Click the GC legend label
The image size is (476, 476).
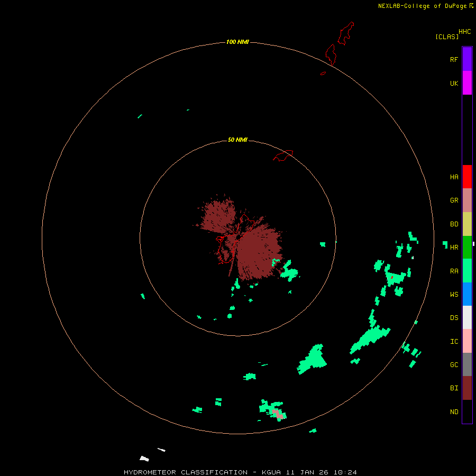454,364
